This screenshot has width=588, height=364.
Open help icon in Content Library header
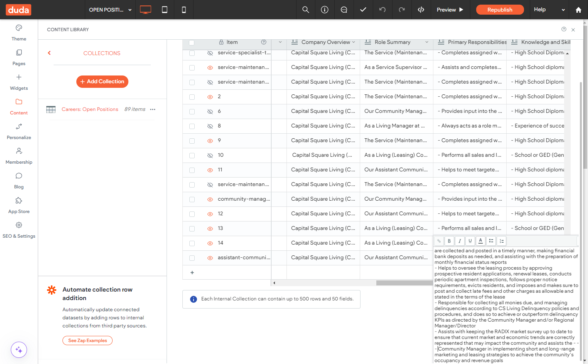click(564, 29)
